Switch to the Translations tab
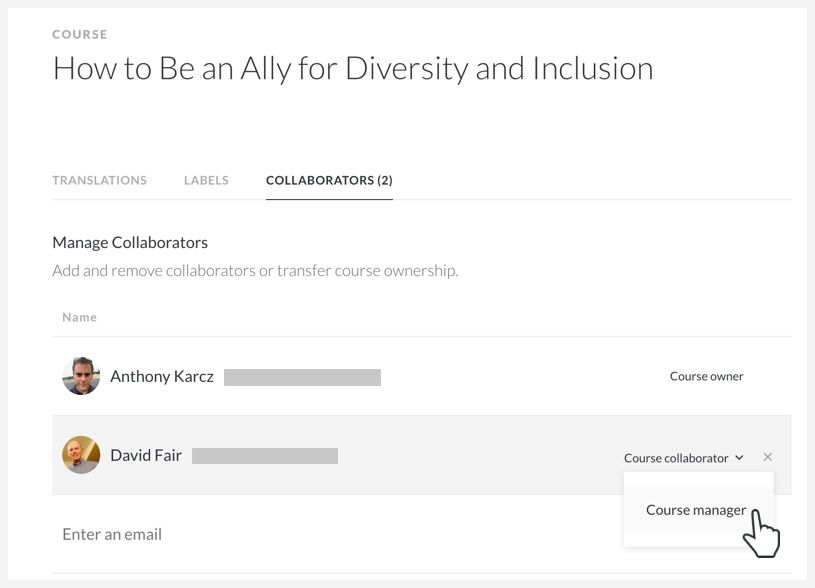The width and height of the screenshot is (815, 588). 99,180
